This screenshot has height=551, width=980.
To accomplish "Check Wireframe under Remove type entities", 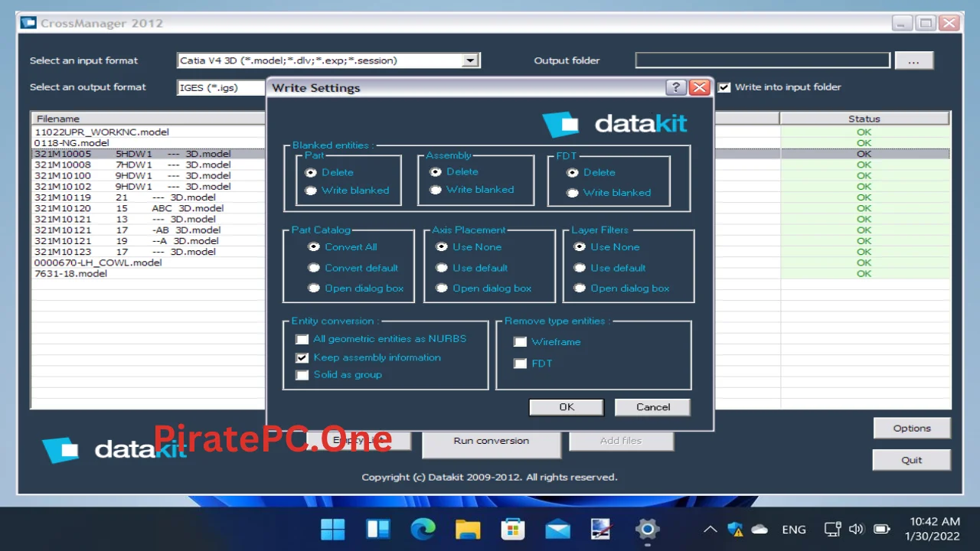I will click(x=521, y=342).
